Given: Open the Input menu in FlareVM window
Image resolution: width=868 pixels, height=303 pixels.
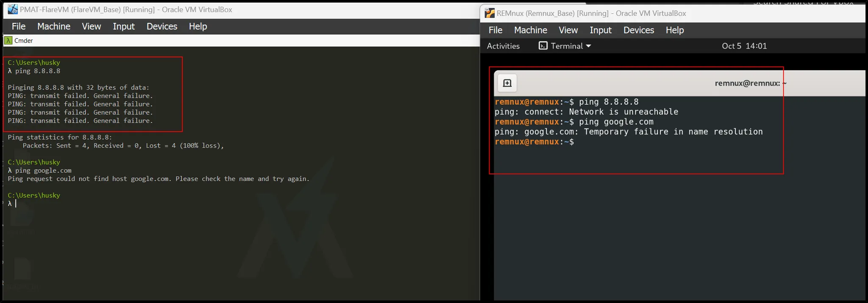Looking at the screenshot, I should pos(124,26).
